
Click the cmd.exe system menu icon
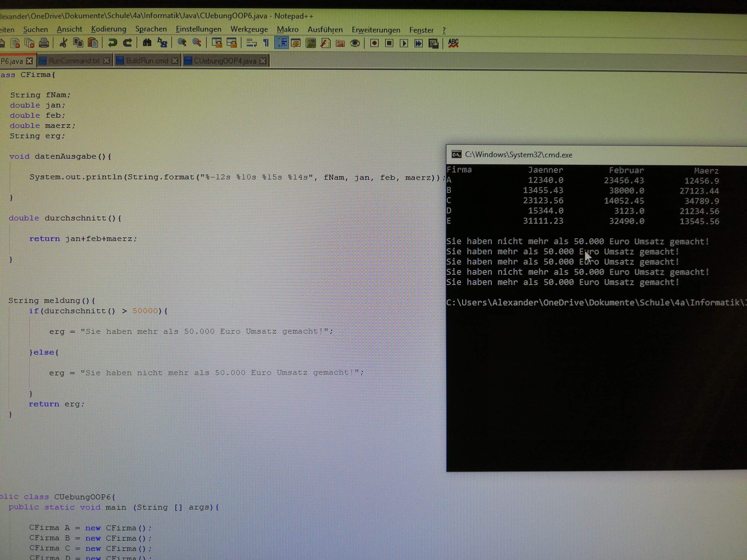point(456,155)
